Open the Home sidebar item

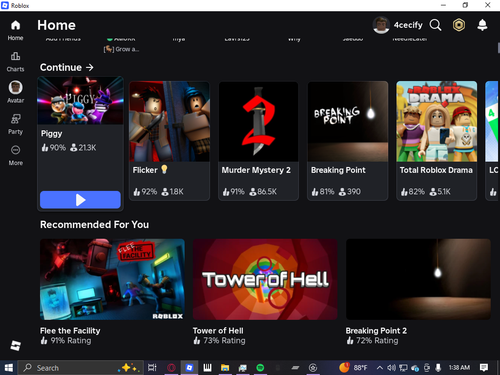point(15,30)
